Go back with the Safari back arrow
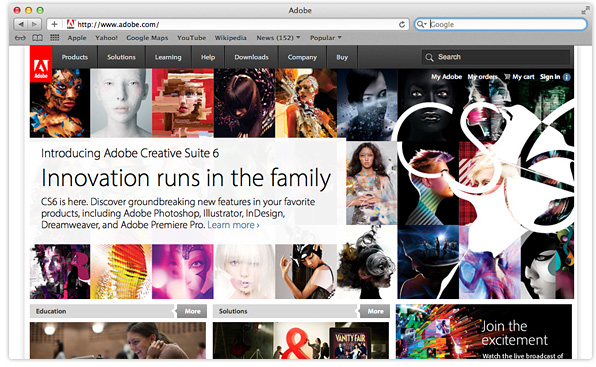Screen dimensions: 596x367 point(21,24)
